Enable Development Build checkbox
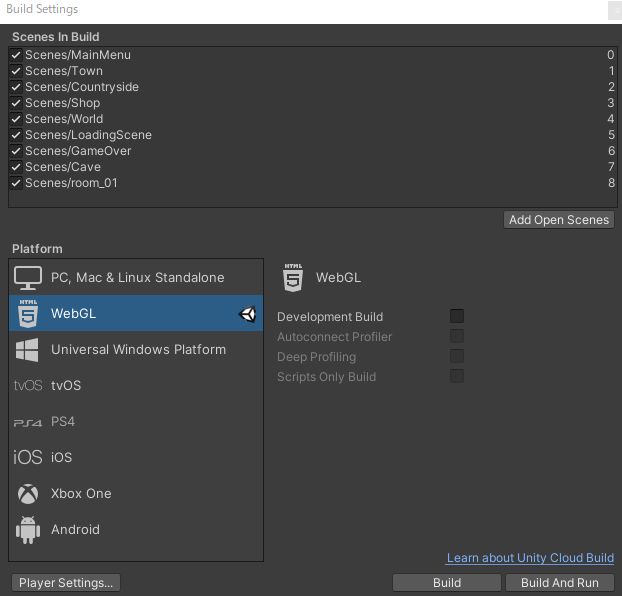This screenshot has height=596, width=622. (x=457, y=316)
